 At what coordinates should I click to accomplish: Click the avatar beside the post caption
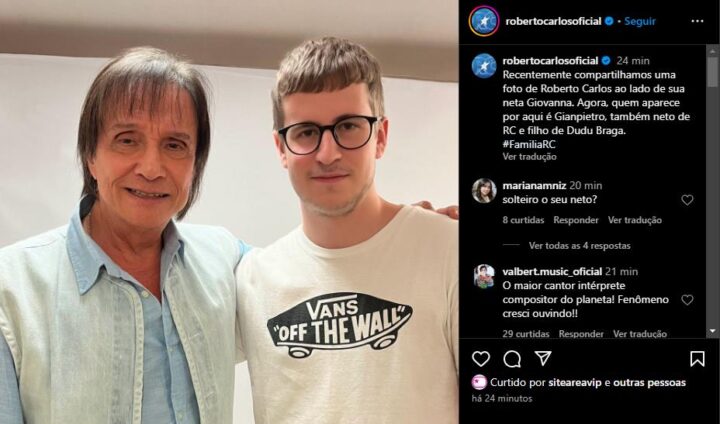point(484,65)
